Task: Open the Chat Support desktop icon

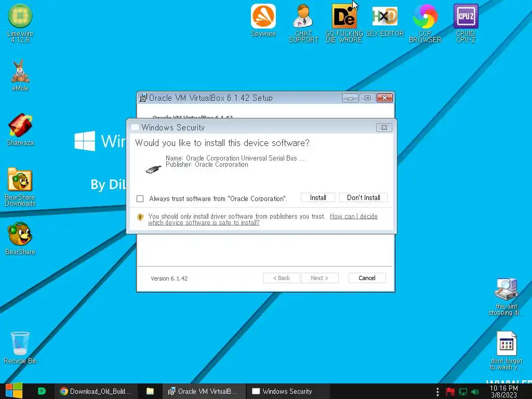Action: 303,23
